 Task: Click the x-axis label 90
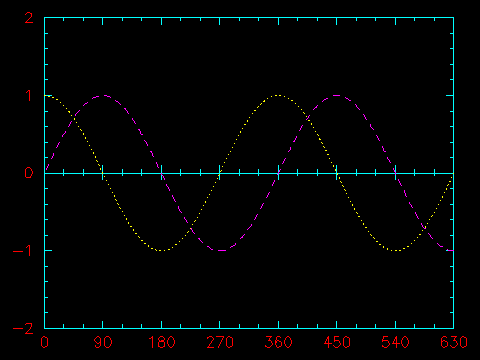pyautogui.click(x=103, y=342)
